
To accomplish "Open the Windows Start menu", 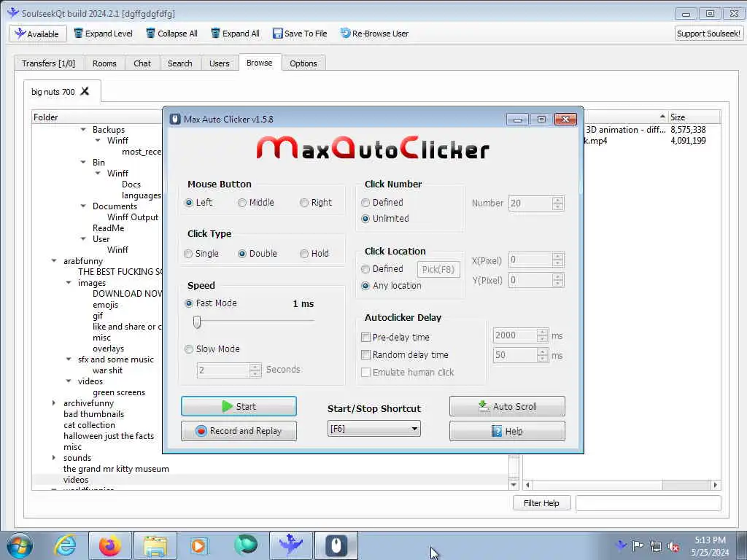I will point(20,545).
